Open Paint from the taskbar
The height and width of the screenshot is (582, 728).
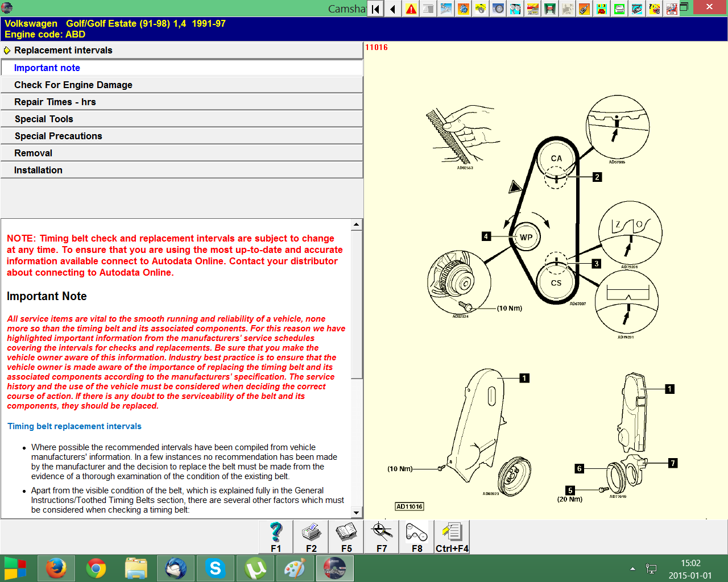click(295, 568)
